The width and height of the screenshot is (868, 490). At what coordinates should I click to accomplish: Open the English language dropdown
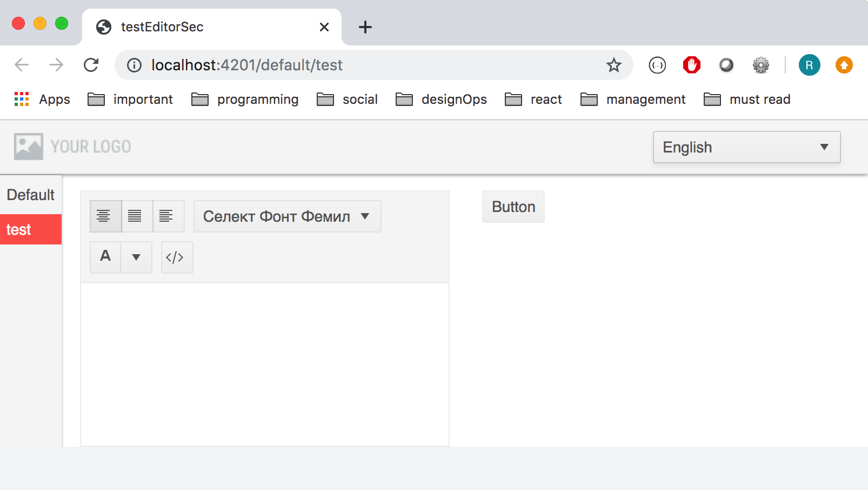[746, 147]
